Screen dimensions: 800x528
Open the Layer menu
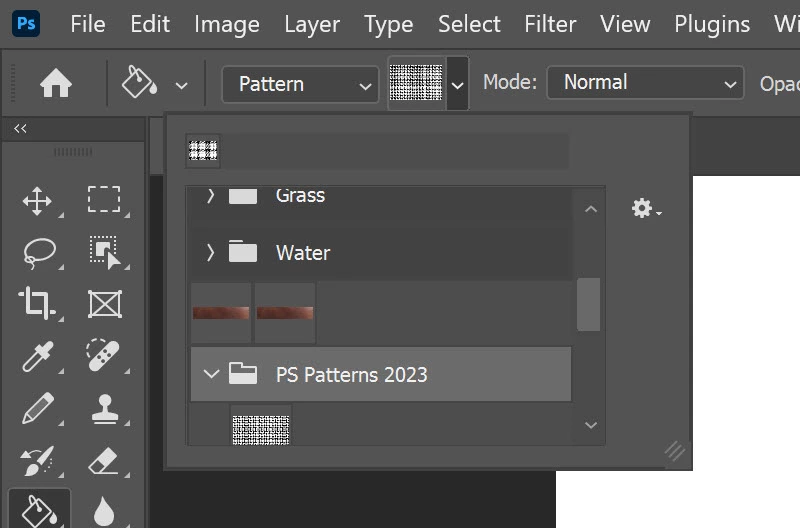click(312, 24)
